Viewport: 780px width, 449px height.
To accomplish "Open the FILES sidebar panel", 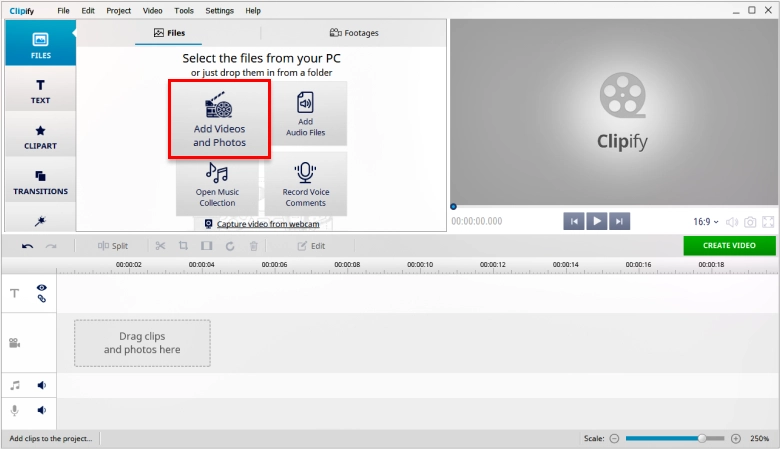I will pyautogui.click(x=40, y=43).
